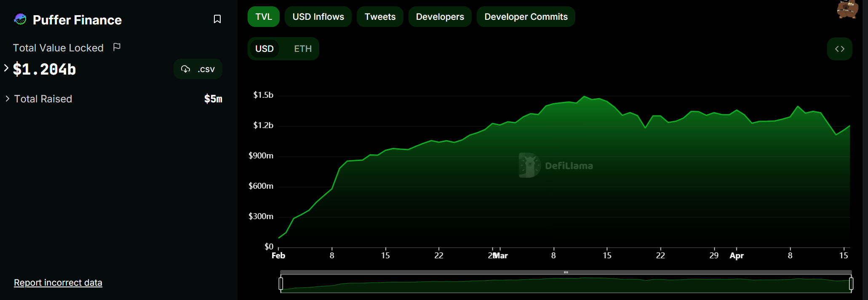Toggle Tweets chart series
Screen dimensions: 868x300
[380, 17]
